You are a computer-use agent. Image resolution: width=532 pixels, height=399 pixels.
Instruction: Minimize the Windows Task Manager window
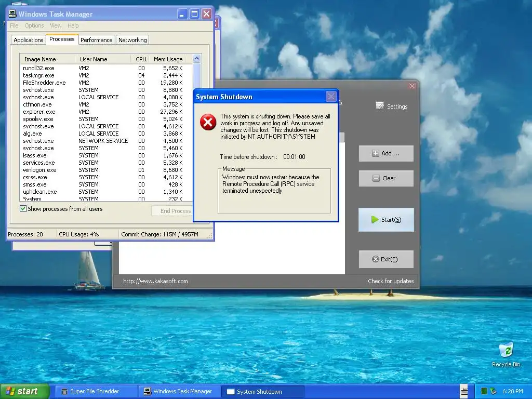pos(182,14)
